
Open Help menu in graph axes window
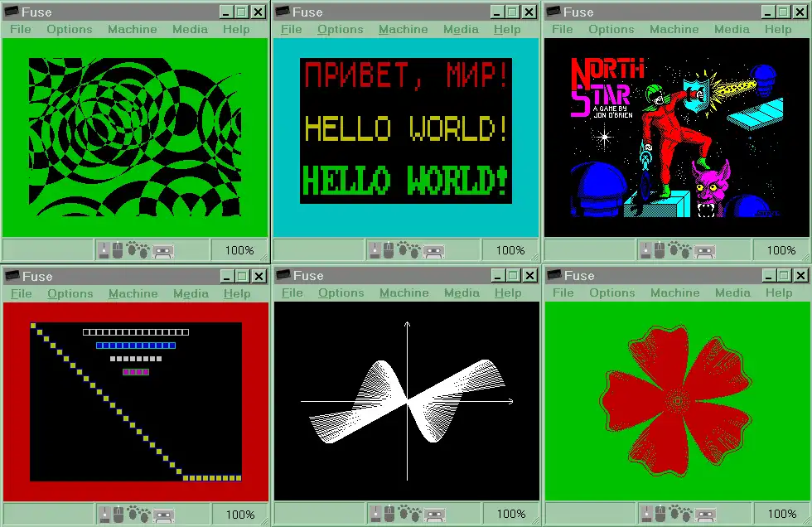coord(508,293)
